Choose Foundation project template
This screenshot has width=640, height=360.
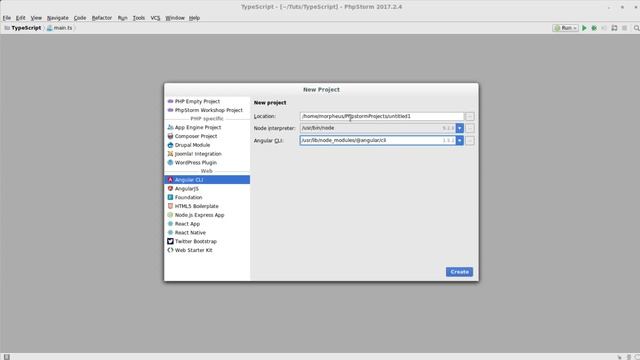coord(207,197)
